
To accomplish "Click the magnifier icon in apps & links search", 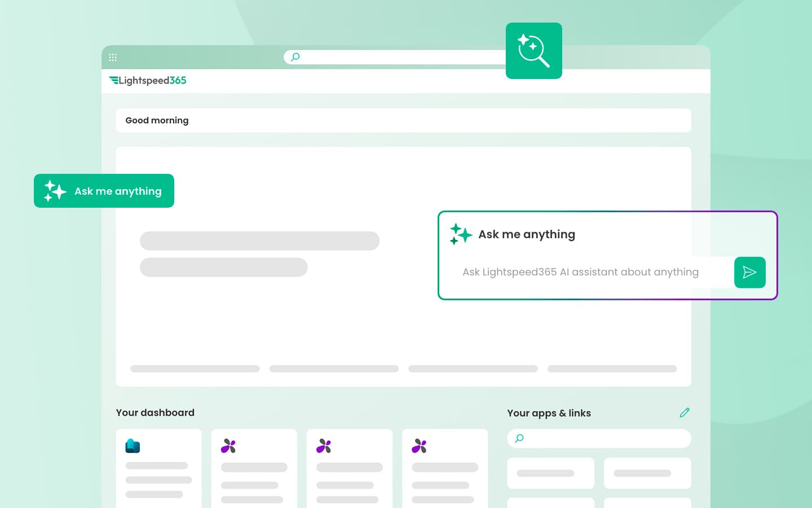I will [x=519, y=439].
